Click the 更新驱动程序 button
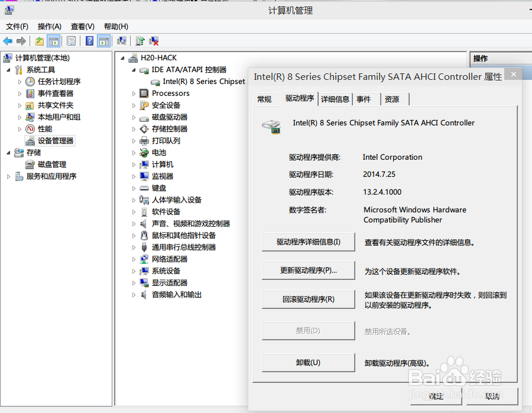Screen dimensions: 532x413 pyautogui.click(x=308, y=270)
